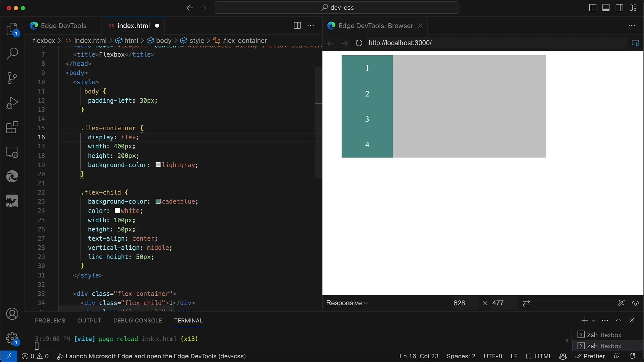The height and width of the screenshot is (362, 644).
Task: Open the PROBLEMS panel tab
Action: tap(50, 321)
